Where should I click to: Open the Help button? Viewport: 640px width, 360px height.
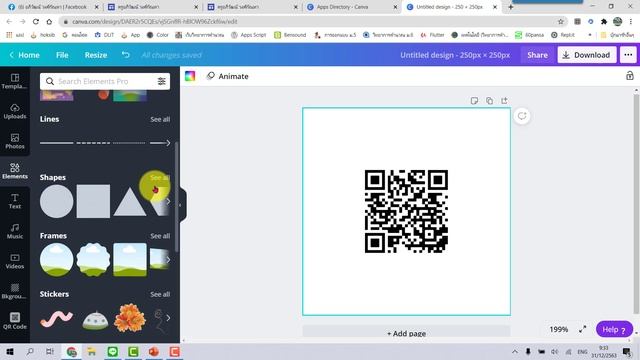coord(614,329)
